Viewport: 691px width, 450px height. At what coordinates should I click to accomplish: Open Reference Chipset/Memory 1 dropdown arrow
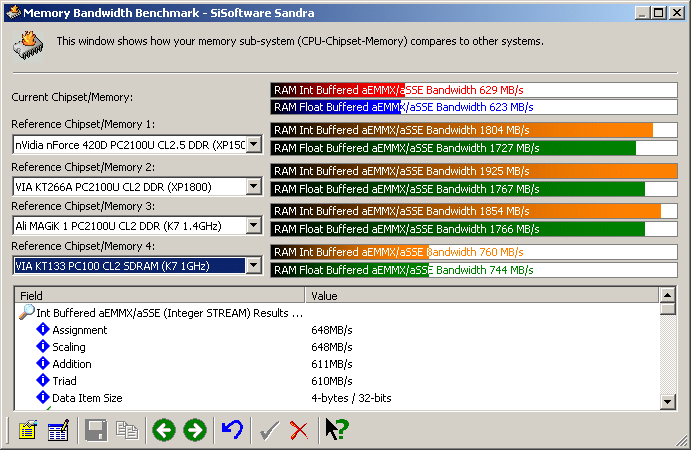point(254,144)
